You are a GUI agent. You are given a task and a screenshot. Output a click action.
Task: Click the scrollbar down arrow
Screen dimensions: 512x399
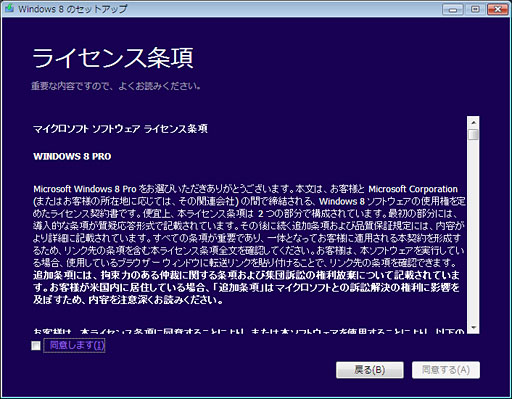point(473,328)
